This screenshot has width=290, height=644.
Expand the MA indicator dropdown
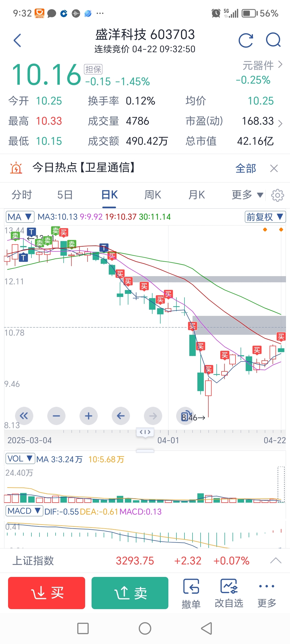point(20,217)
